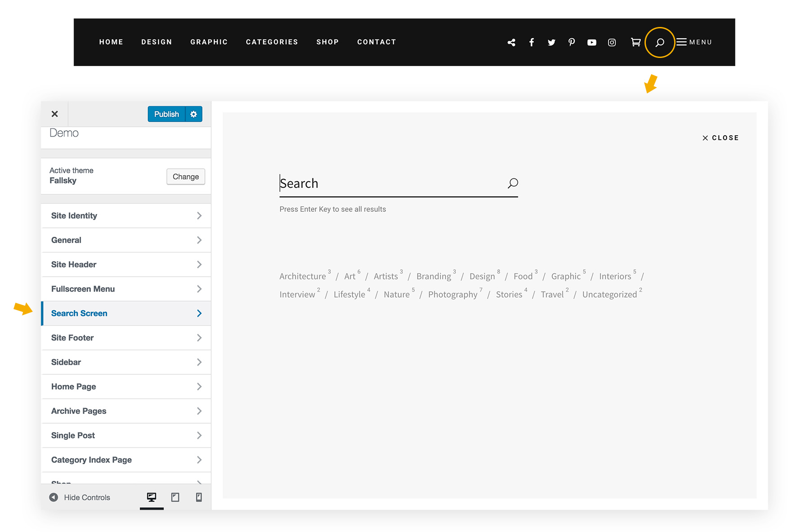Viewport: 809px width, 532px height.
Task: Select the Categories menu item
Action: tap(272, 42)
